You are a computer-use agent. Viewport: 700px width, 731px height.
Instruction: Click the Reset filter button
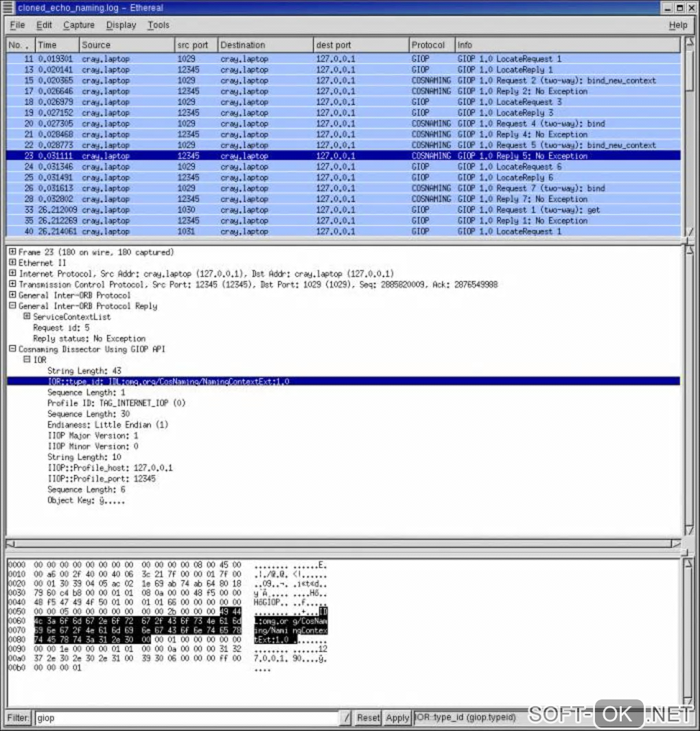(368, 717)
